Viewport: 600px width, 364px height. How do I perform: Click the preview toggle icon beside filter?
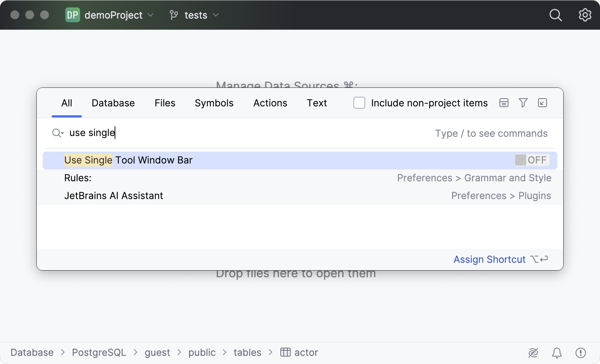pyautogui.click(x=504, y=103)
